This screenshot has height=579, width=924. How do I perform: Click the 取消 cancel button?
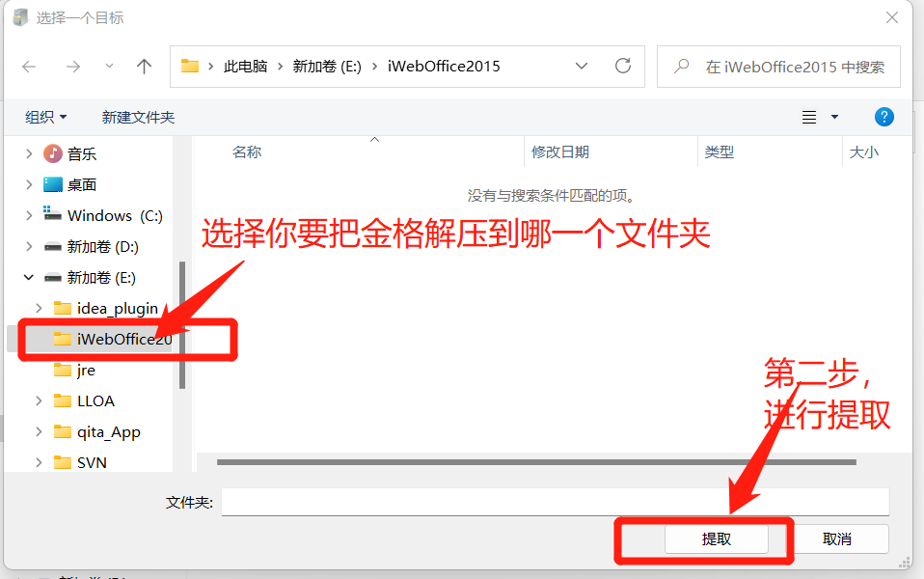836,539
